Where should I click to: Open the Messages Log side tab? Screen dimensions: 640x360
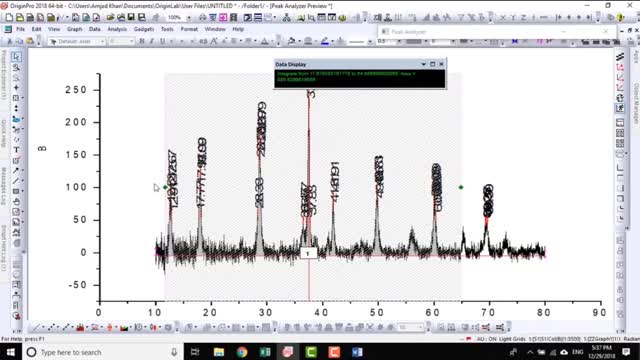(3, 186)
